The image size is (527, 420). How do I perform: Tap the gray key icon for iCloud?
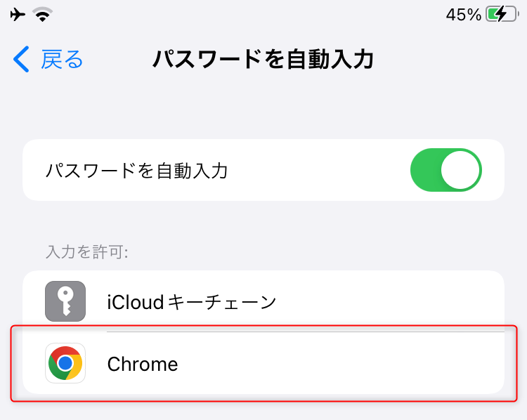tap(65, 301)
